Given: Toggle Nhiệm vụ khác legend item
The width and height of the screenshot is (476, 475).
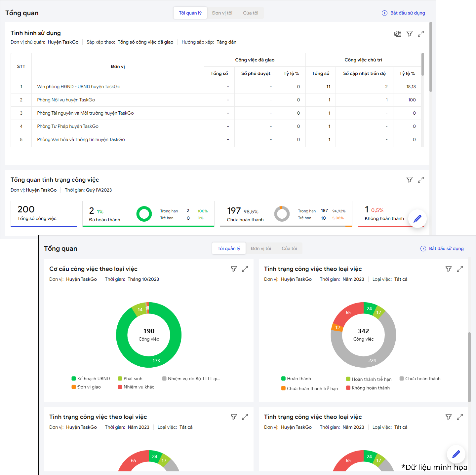Looking at the screenshot, I should tap(136, 387).
